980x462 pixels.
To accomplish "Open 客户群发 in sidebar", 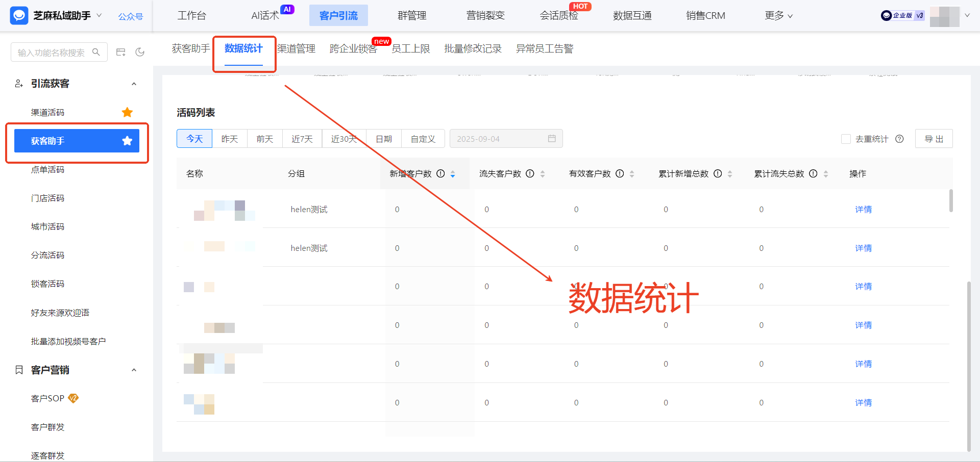I will coord(47,427).
